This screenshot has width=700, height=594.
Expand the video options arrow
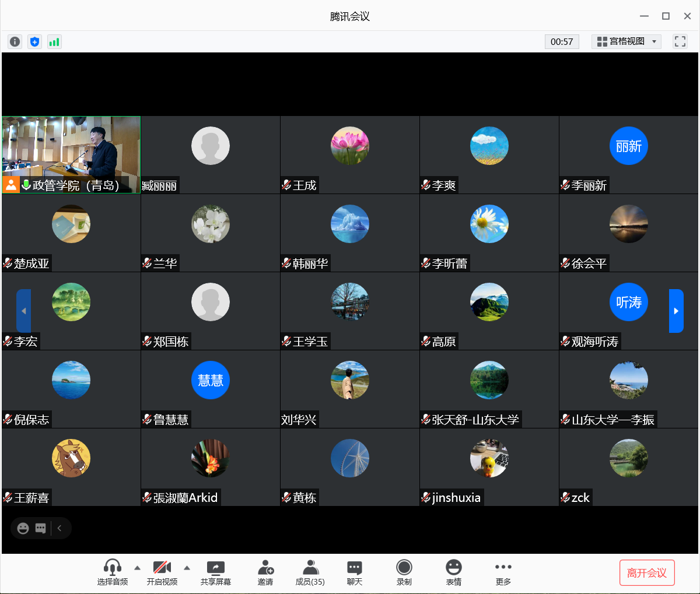click(187, 567)
